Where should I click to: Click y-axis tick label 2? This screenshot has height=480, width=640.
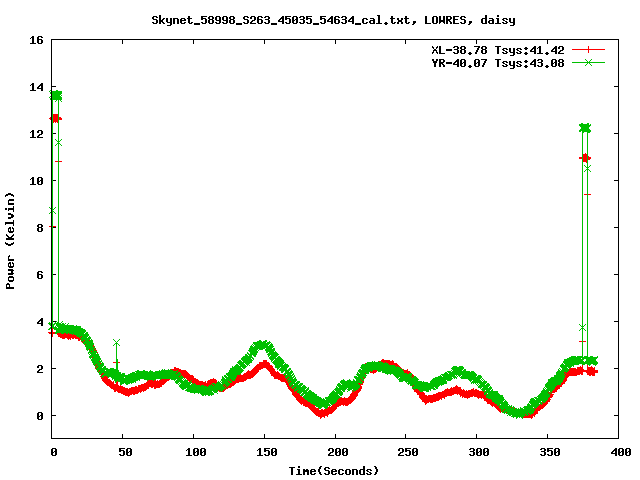[40, 369]
